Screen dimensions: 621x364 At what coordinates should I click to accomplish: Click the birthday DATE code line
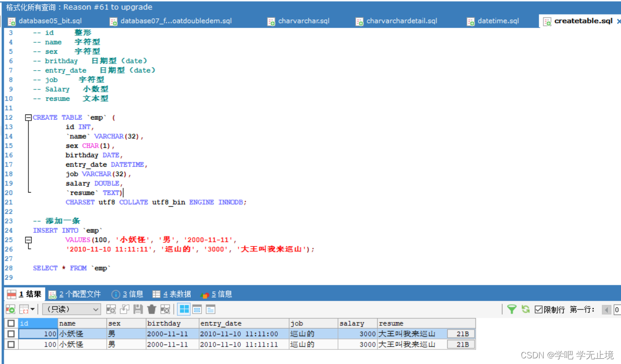point(94,155)
